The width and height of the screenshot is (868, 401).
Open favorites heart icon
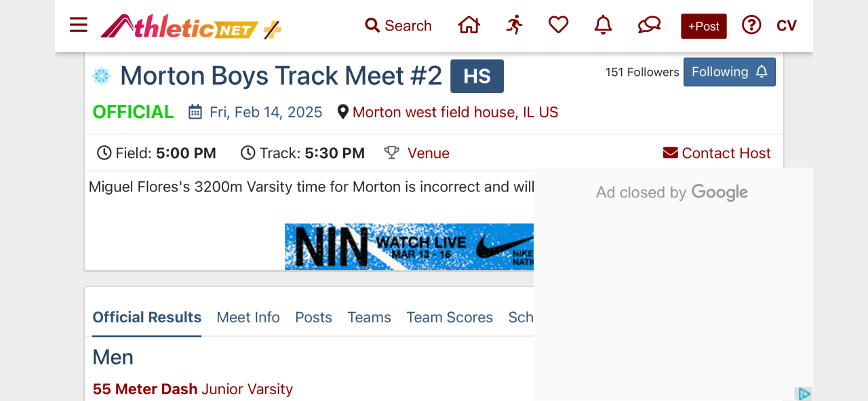point(558,26)
